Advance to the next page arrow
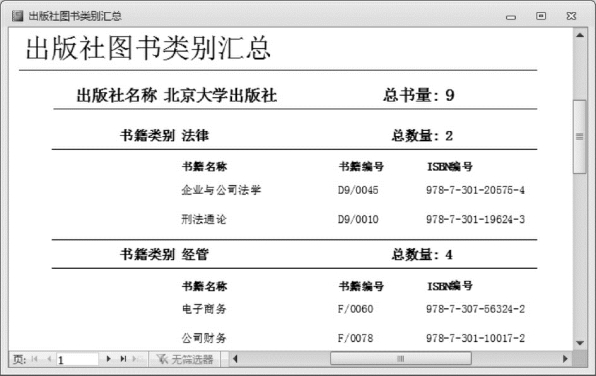This screenshot has height=376, width=596. coord(108,359)
